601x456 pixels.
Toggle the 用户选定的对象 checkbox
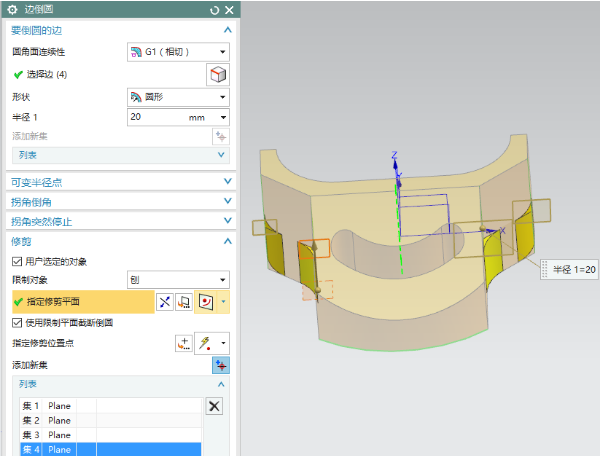(17, 261)
